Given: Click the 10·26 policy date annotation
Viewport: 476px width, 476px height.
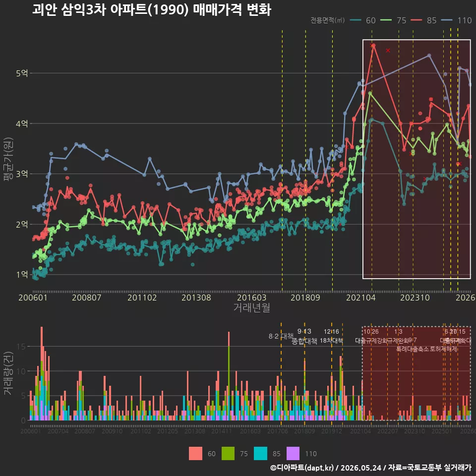Looking at the screenshot, I should pos(371,332).
